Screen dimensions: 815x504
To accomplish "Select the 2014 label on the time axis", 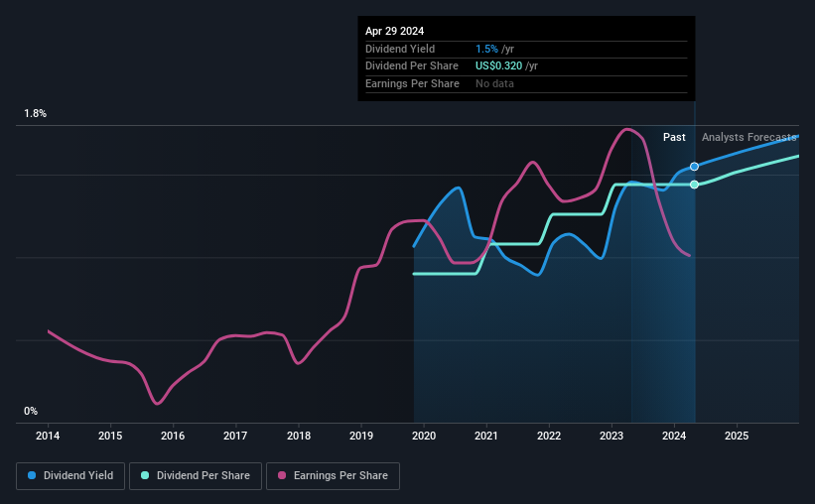I will [48, 436].
